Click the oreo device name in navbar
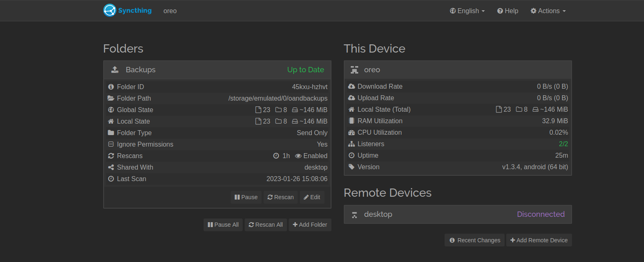The image size is (644, 262). [x=170, y=11]
